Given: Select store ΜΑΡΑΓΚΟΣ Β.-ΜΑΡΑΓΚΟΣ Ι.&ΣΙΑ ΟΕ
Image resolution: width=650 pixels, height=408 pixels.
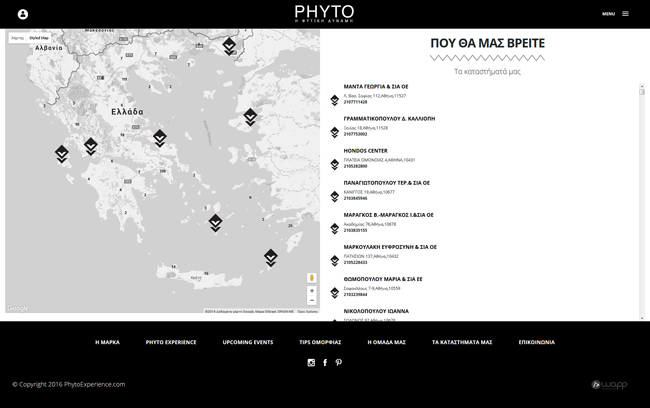Looking at the screenshot, I should (x=388, y=215).
